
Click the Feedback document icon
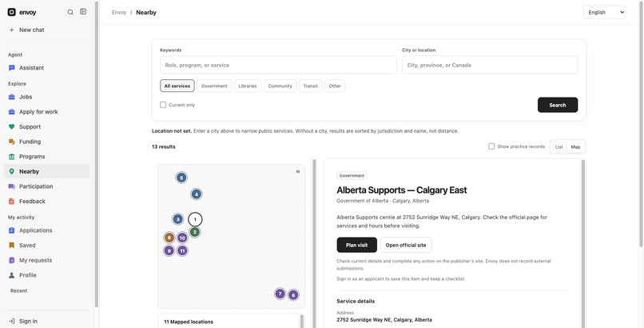[x=11, y=202]
